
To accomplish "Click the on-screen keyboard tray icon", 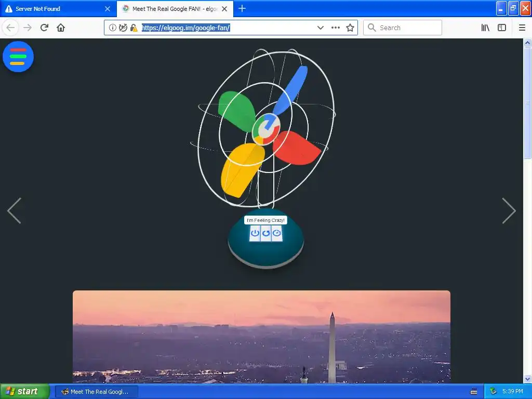I will pyautogui.click(x=474, y=392).
